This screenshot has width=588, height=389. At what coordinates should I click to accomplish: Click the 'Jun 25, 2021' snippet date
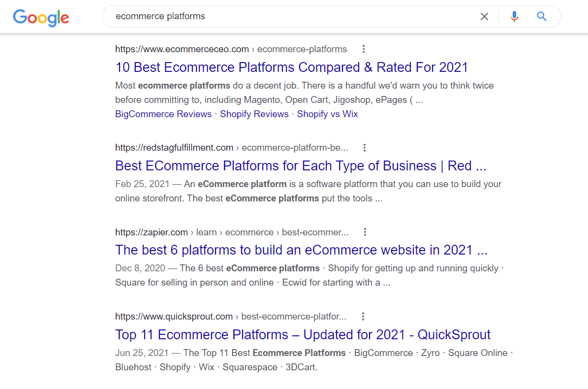pyautogui.click(x=142, y=353)
